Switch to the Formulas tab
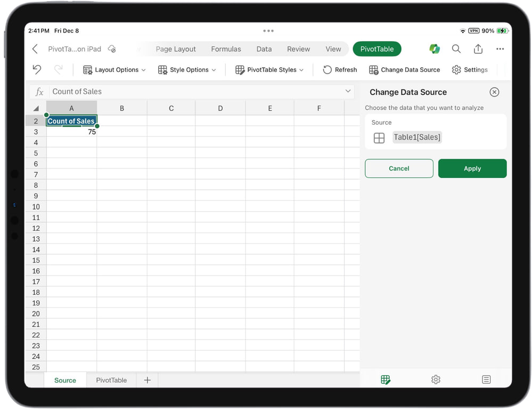532x411 pixels. (x=226, y=49)
